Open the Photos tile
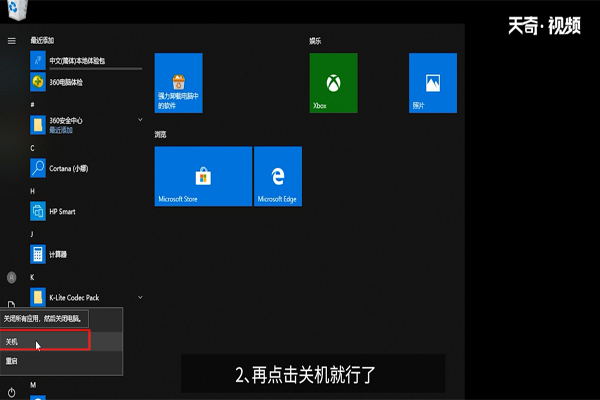 (433, 83)
